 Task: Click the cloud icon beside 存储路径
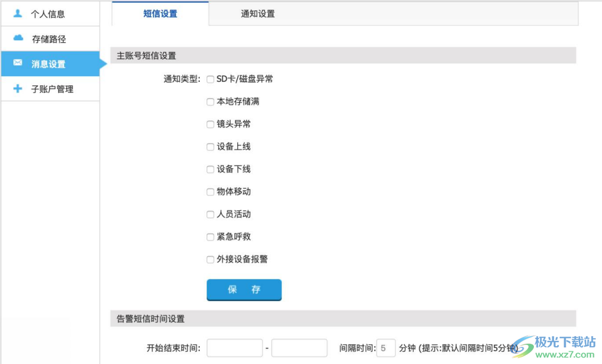click(x=18, y=39)
